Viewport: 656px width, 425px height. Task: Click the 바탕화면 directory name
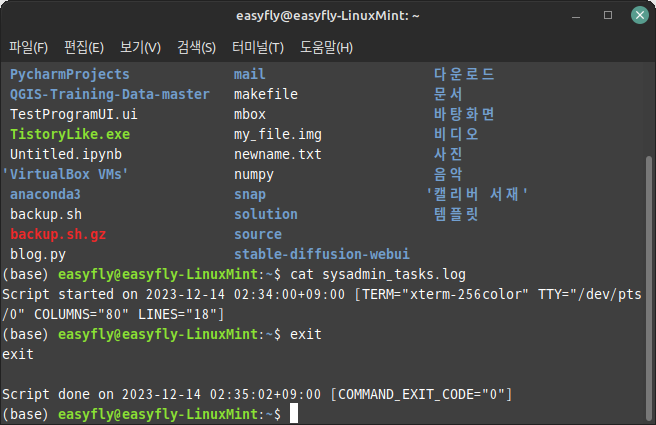coord(464,114)
